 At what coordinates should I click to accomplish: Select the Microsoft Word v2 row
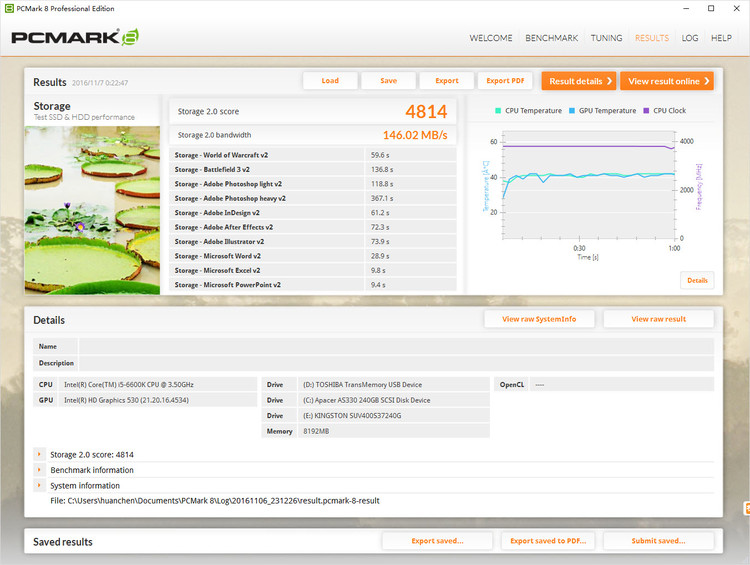[313, 256]
